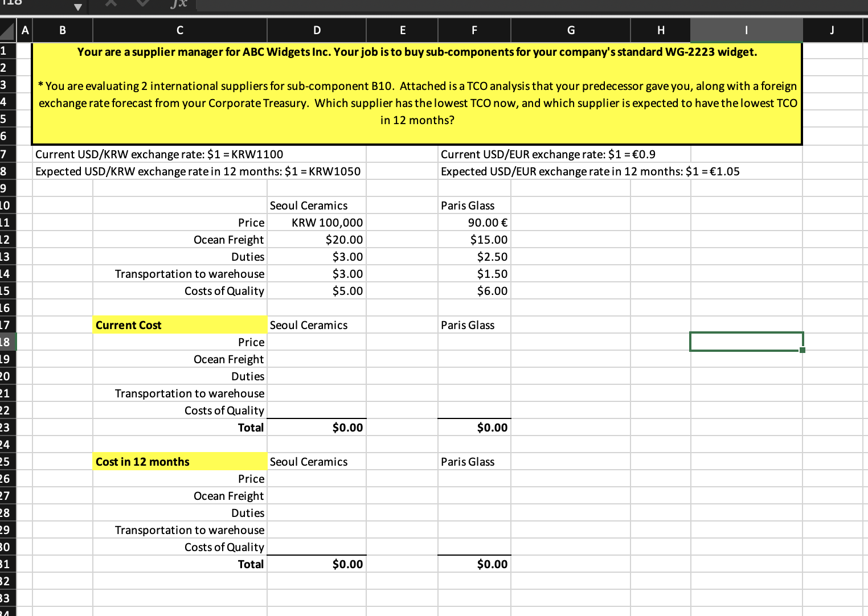Select the empty Seoul Ceramics Ocean Freight cell under Current Cost

(317, 359)
